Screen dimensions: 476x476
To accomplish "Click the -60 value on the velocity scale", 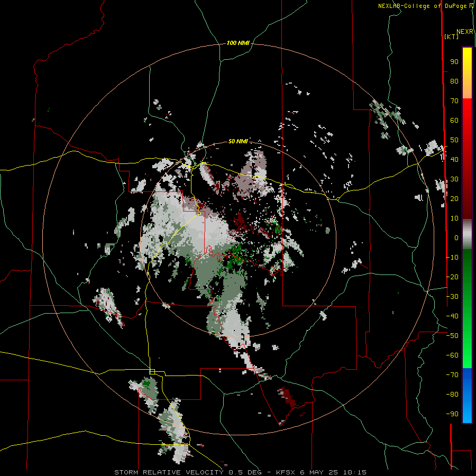I will [452, 355].
